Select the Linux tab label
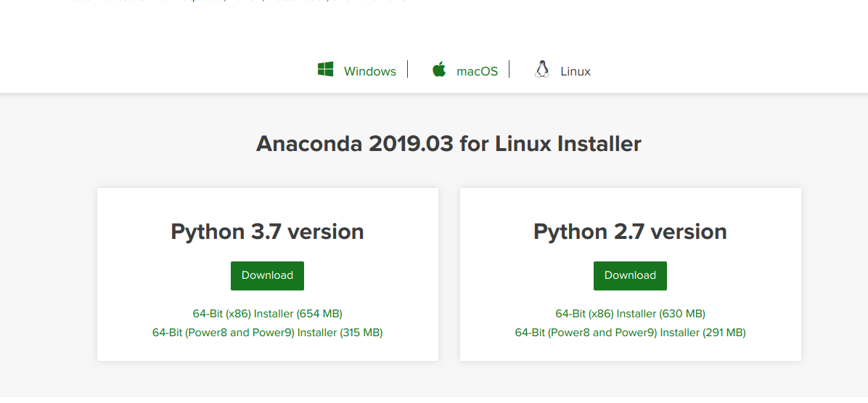868x403 pixels. 576,71
